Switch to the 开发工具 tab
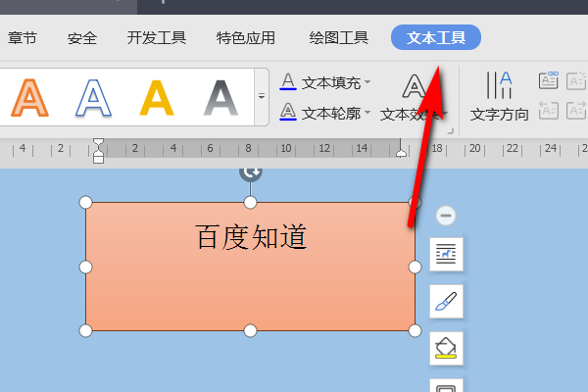The image size is (588, 392). click(157, 38)
